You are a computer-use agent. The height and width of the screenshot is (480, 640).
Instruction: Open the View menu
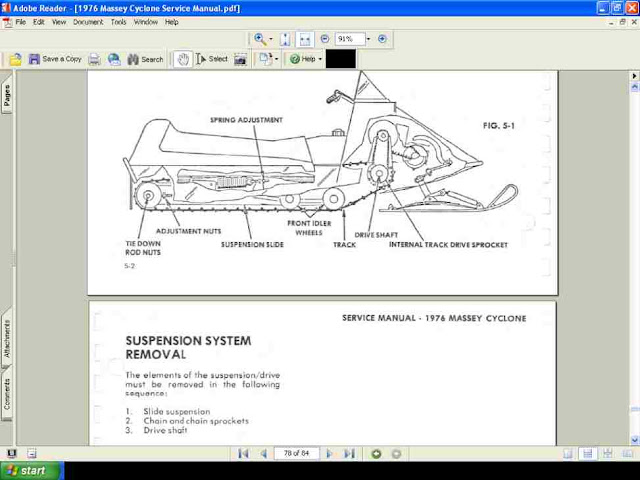pyautogui.click(x=59, y=22)
